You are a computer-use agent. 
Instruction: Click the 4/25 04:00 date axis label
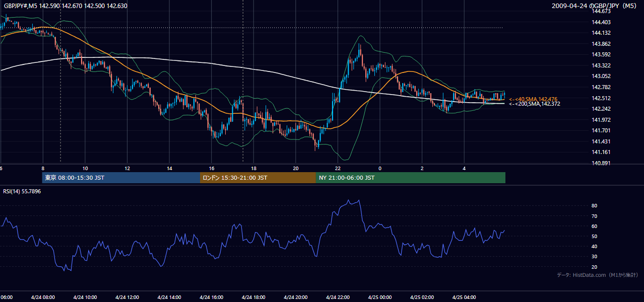pos(464,297)
